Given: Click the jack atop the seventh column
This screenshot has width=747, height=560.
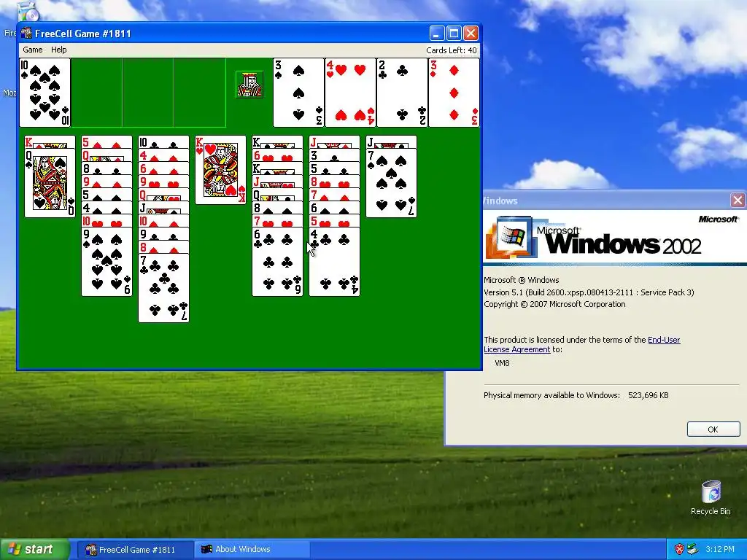Looking at the screenshot, I should [x=391, y=142].
